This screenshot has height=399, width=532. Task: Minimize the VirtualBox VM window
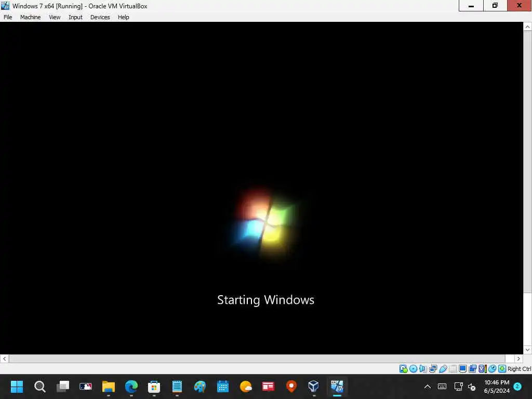tap(471, 5)
